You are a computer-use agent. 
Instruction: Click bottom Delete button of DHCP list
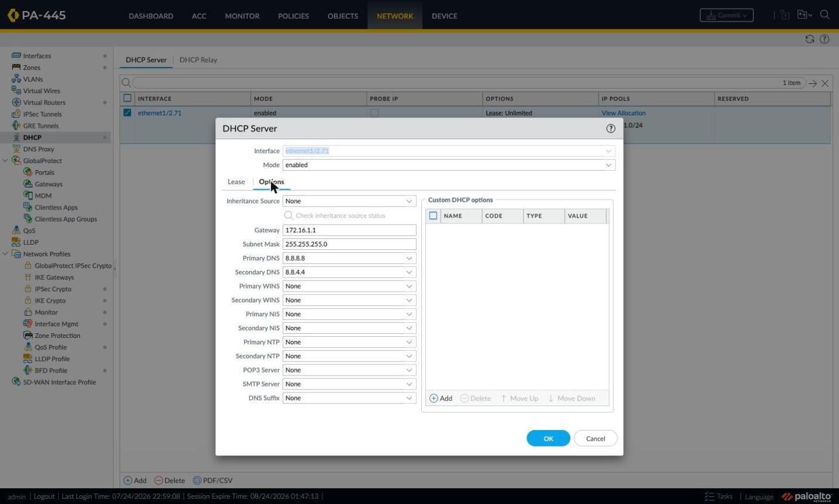(170, 481)
